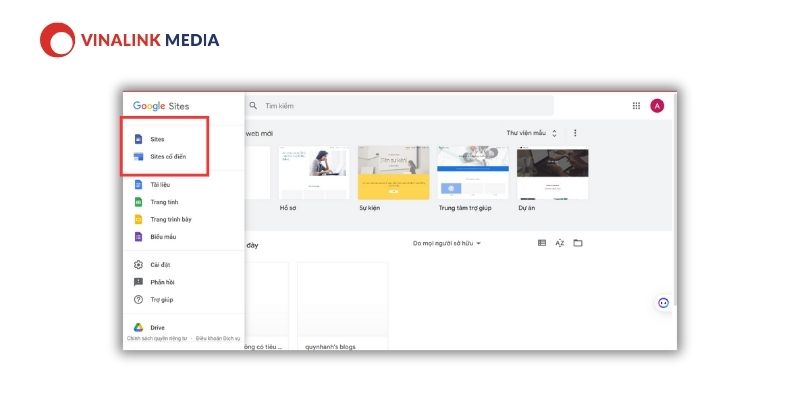Open the account avatar menu

tap(657, 106)
